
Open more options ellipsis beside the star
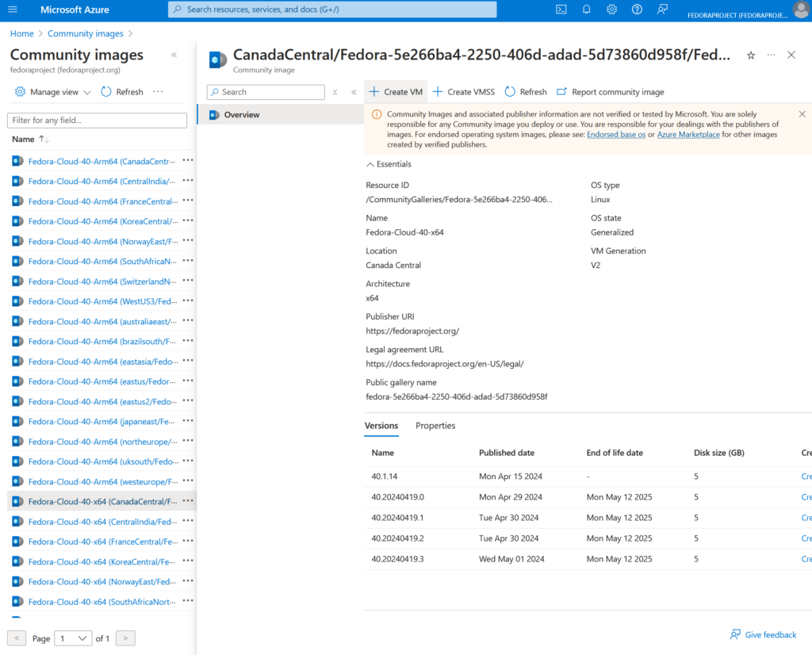pos(771,55)
